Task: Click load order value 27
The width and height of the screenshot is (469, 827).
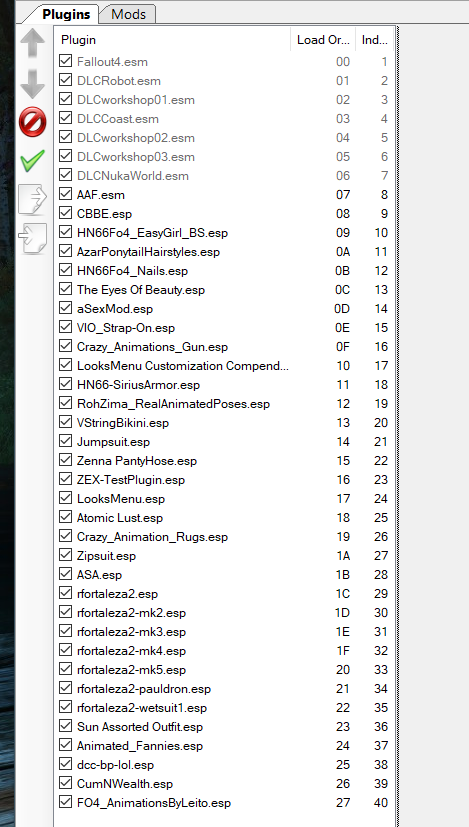Action: (x=343, y=802)
